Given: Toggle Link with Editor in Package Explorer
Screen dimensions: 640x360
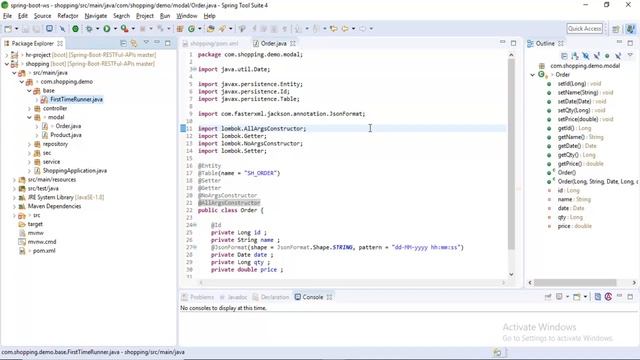Looking at the screenshot, I should coord(134,43).
